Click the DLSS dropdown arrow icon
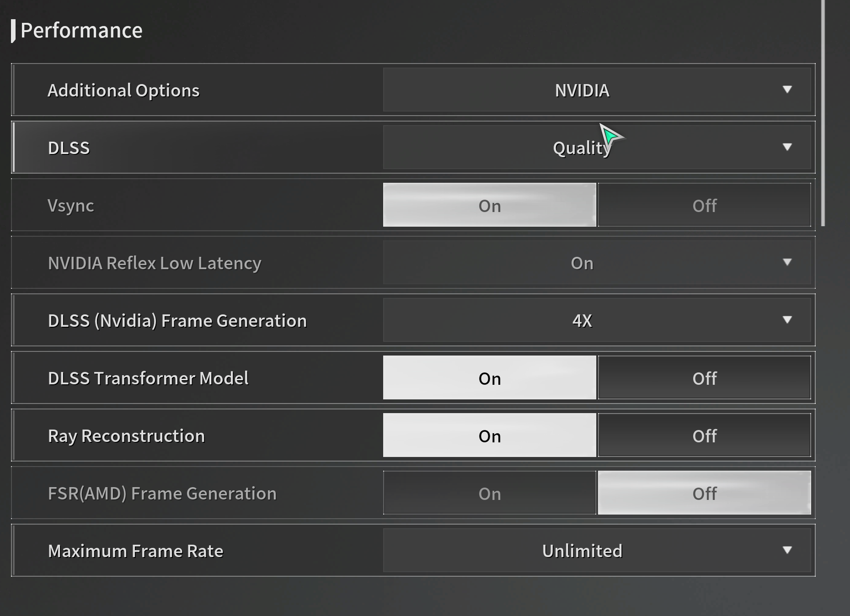This screenshot has width=850, height=616. [x=787, y=147]
